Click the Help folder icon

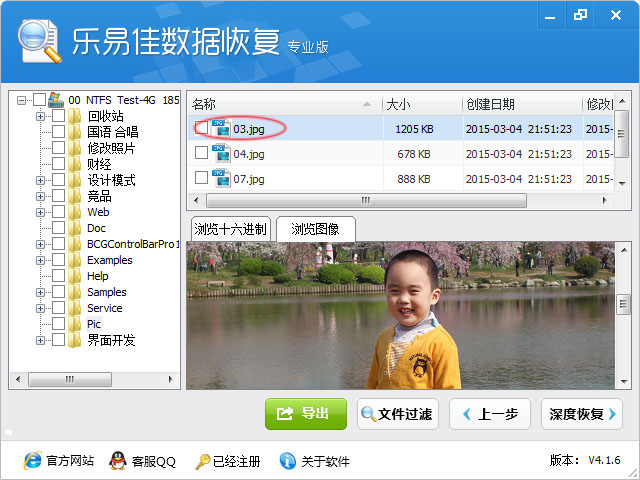click(x=74, y=276)
